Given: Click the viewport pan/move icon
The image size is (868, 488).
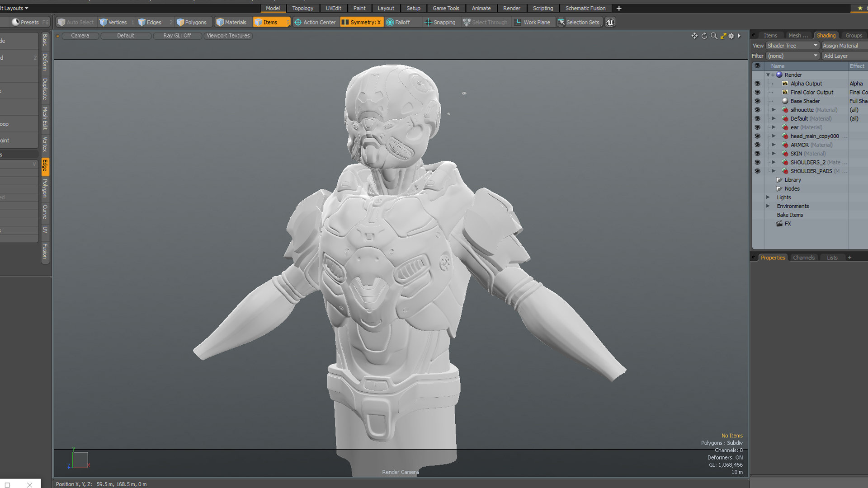Looking at the screenshot, I should tap(694, 36).
